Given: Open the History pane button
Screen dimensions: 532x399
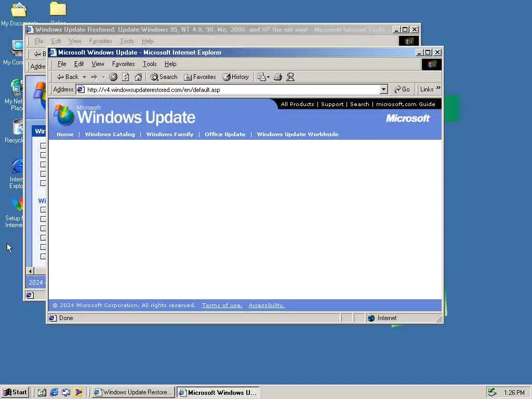Looking at the screenshot, I should tap(236, 77).
